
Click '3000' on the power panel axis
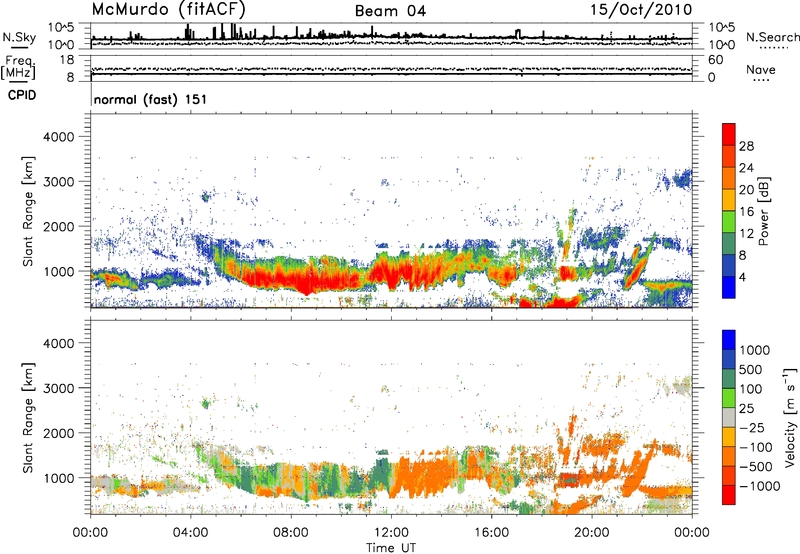pyautogui.click(x=58, y=182)
